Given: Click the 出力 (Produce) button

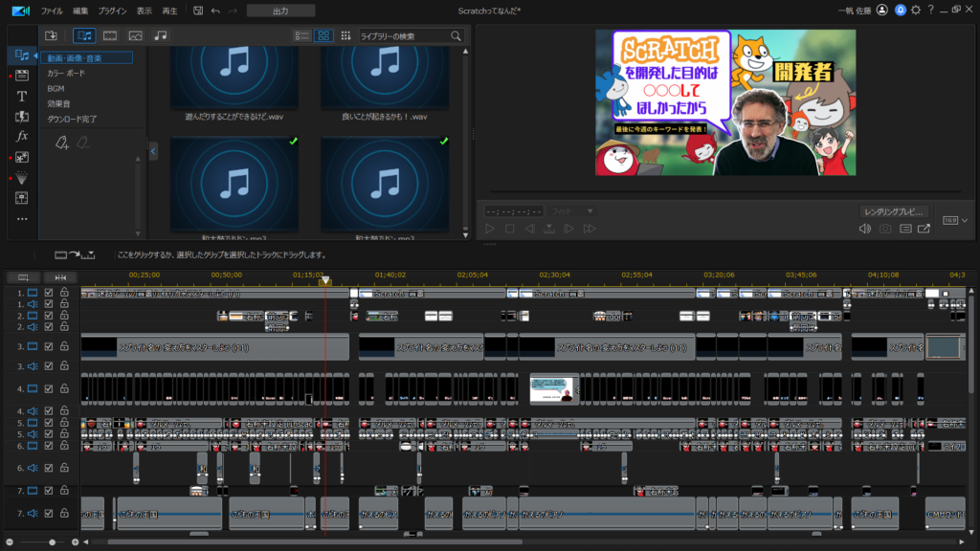Looking at the screenshot, I should 281,11.
